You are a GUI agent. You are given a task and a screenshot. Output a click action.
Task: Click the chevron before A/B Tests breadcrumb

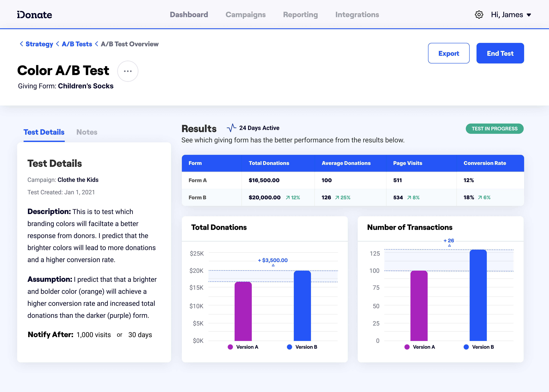pos(57,44)
